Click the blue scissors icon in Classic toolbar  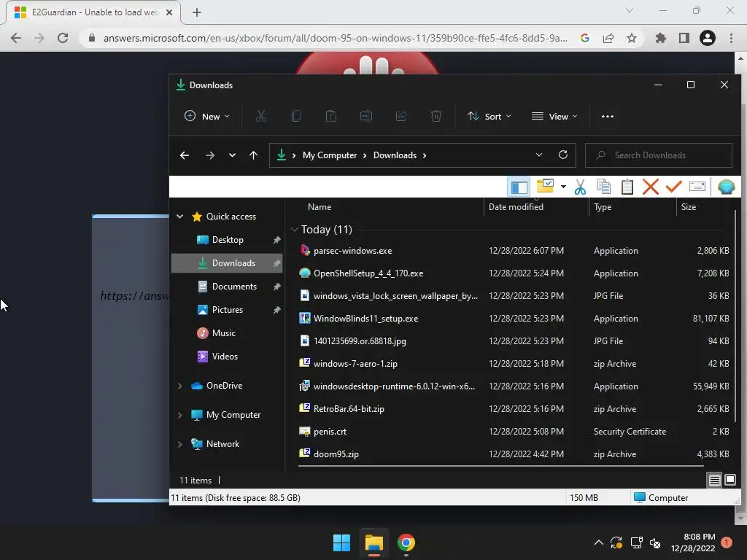tap(580, 187)
